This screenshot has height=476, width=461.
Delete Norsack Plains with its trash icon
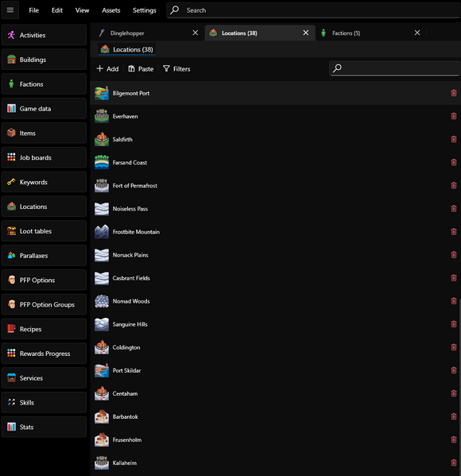pos(454,255)
